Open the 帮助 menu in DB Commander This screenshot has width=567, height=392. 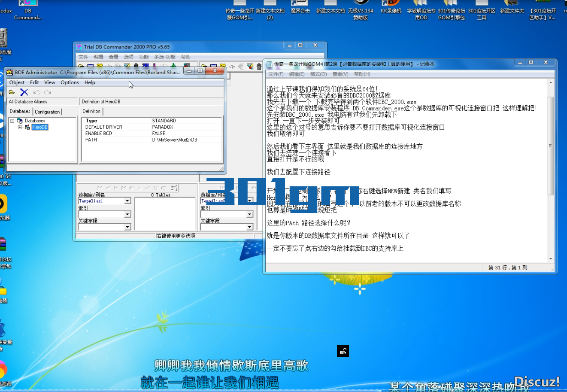185,57
